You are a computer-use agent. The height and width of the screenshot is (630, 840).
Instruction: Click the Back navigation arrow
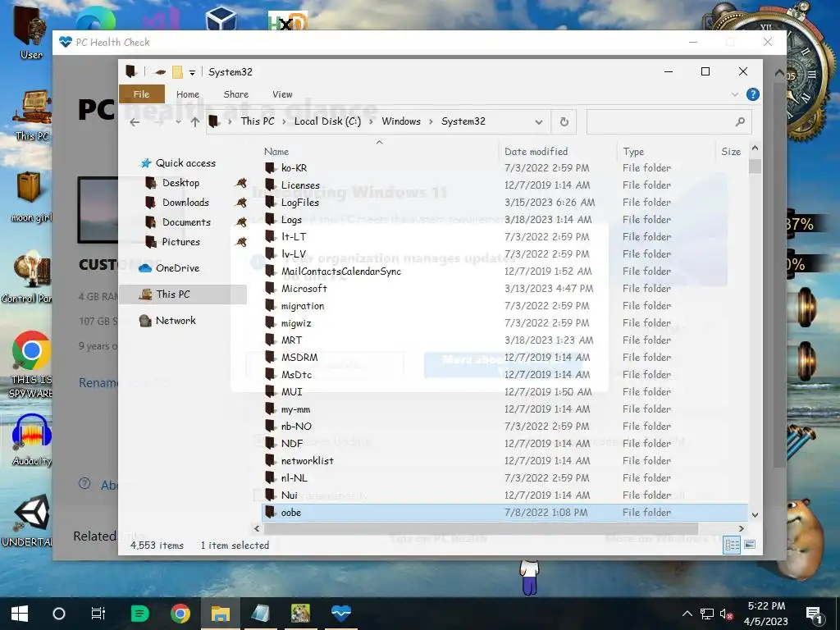pyautogui.click(x=135, y=121)
